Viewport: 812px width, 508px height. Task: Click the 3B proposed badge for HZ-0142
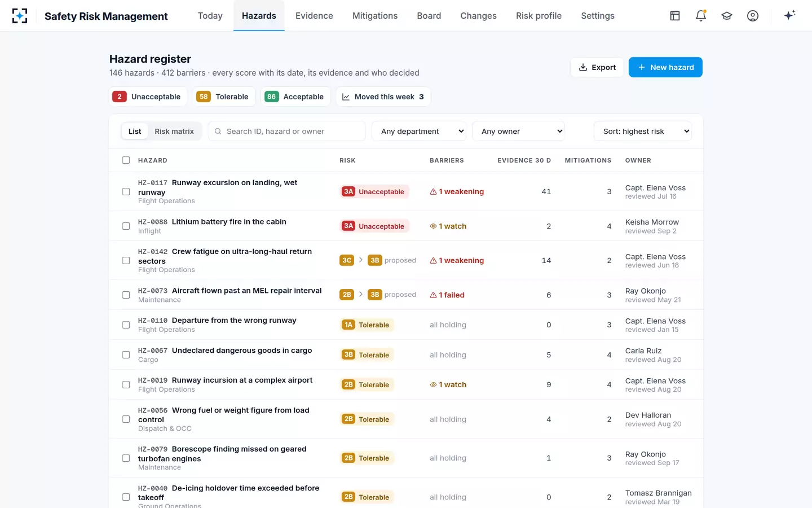pos(375,260)
